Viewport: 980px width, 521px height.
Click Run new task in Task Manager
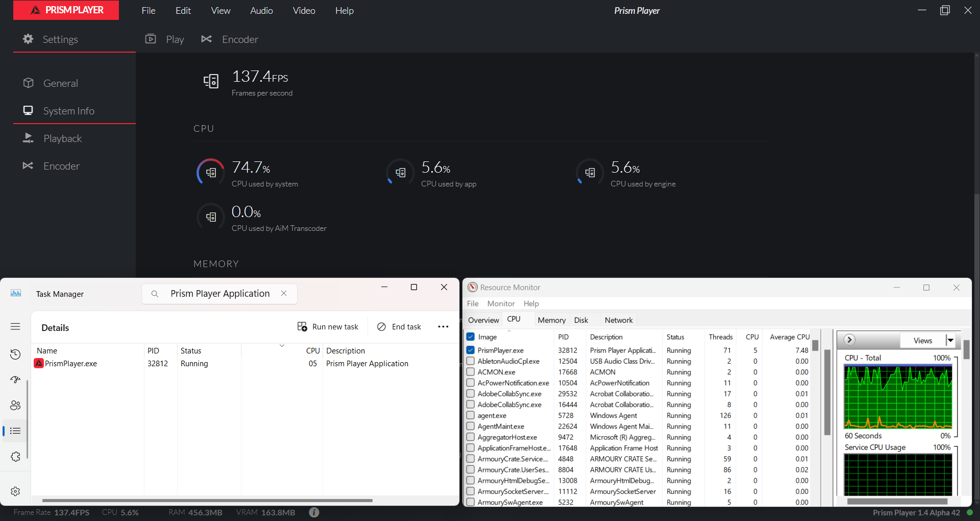tap(328, 327)
